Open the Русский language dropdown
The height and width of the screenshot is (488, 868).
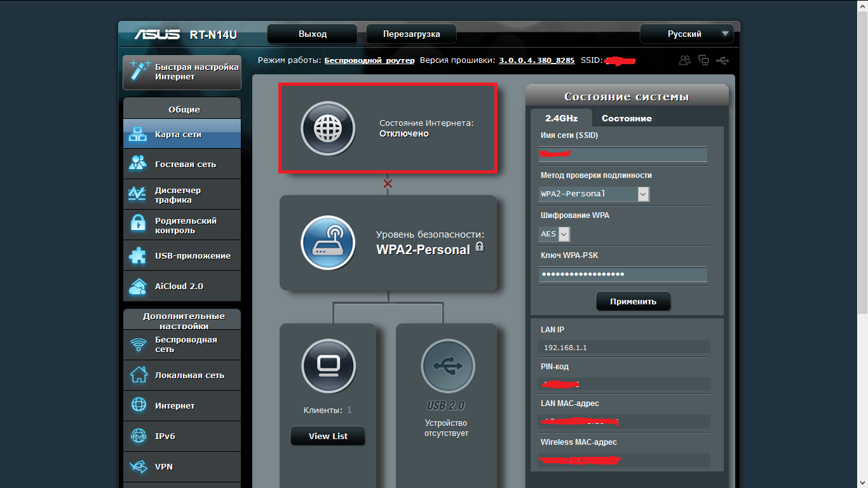687,34
